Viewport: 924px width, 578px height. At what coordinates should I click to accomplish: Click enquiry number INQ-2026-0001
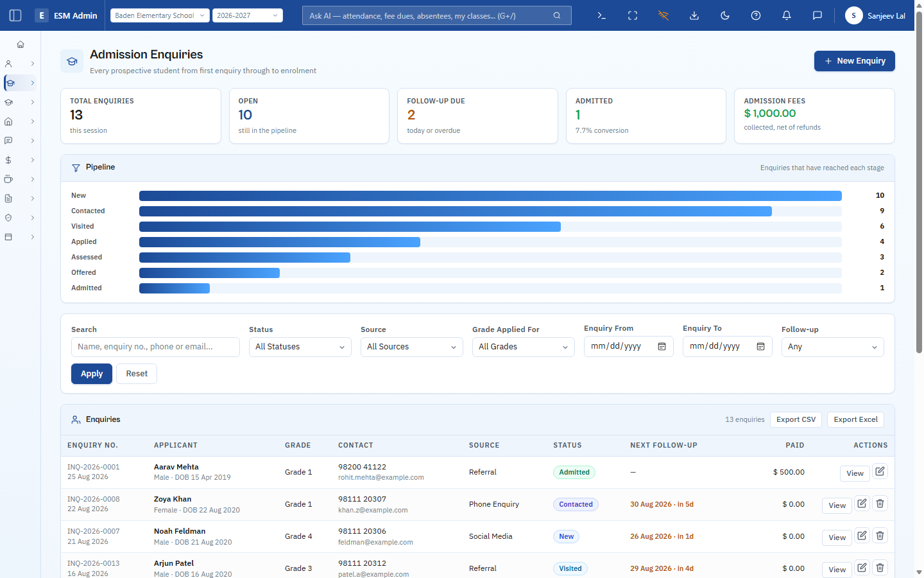94,467
